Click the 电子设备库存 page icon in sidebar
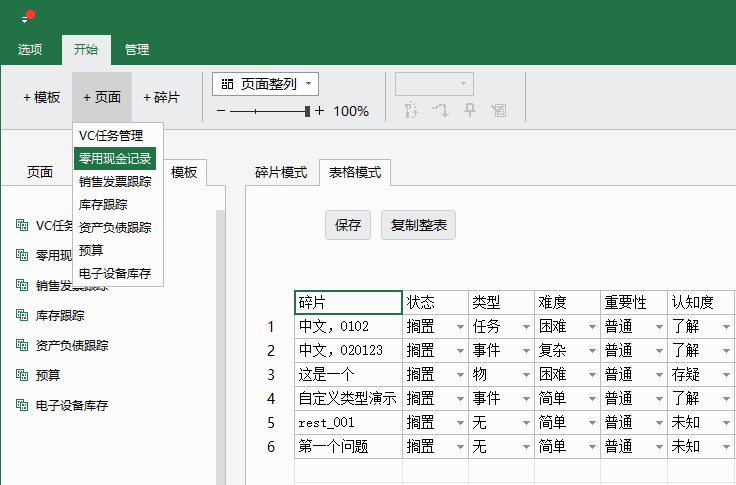The image size is (736, 485). [x=21, y=405]
